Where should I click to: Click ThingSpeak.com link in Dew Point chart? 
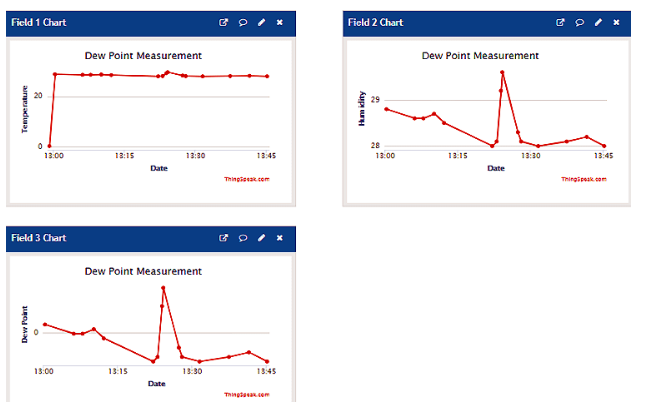point(247,394)
